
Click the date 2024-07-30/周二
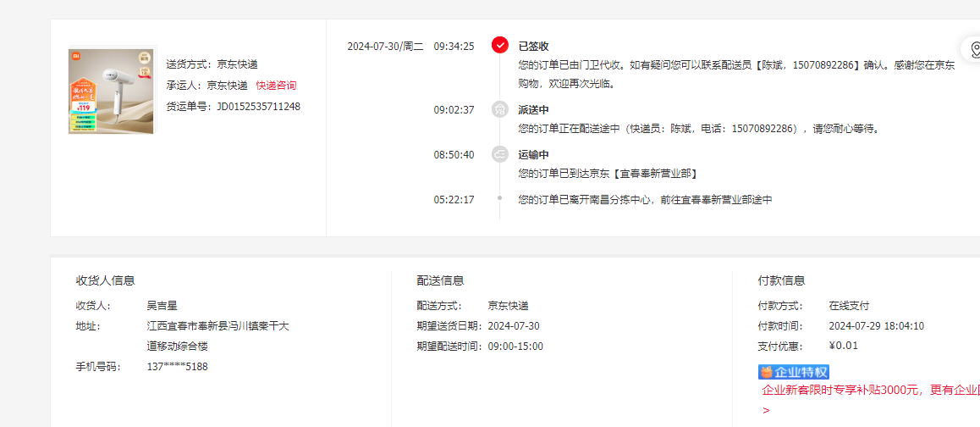tap(385, 46)
